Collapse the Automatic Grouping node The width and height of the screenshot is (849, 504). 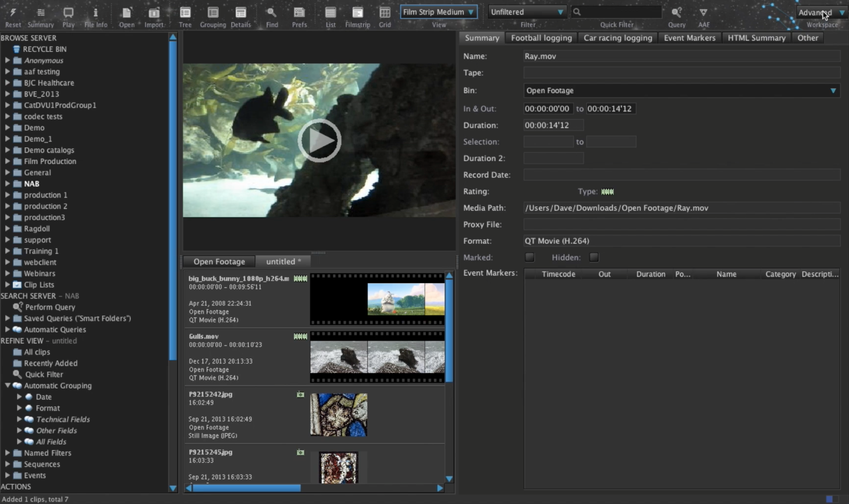(7, 385)
